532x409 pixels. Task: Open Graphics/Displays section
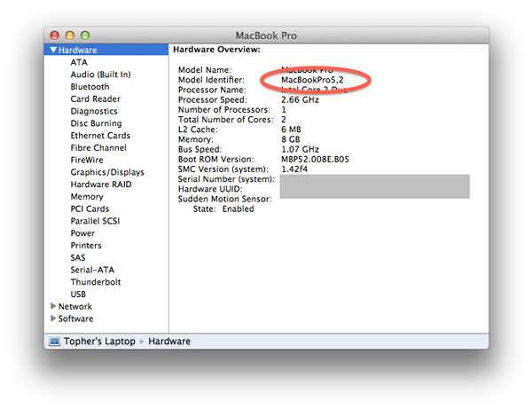pos(107,172)
